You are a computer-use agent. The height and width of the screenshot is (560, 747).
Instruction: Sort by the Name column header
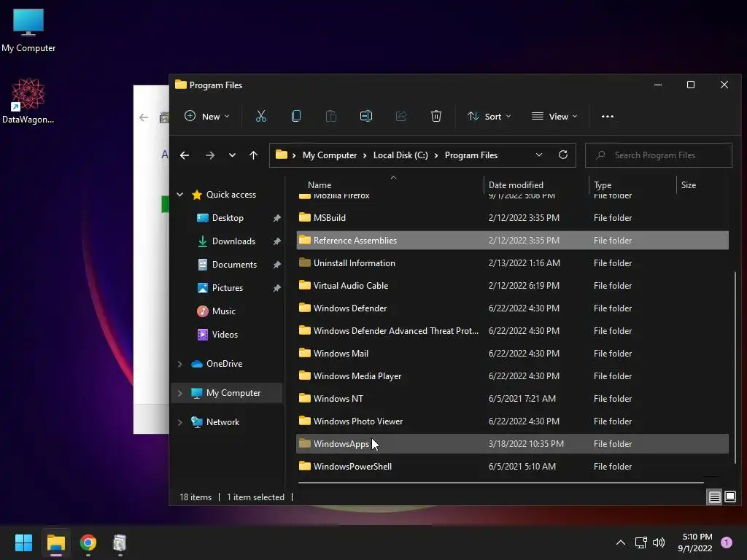[320, 184]
